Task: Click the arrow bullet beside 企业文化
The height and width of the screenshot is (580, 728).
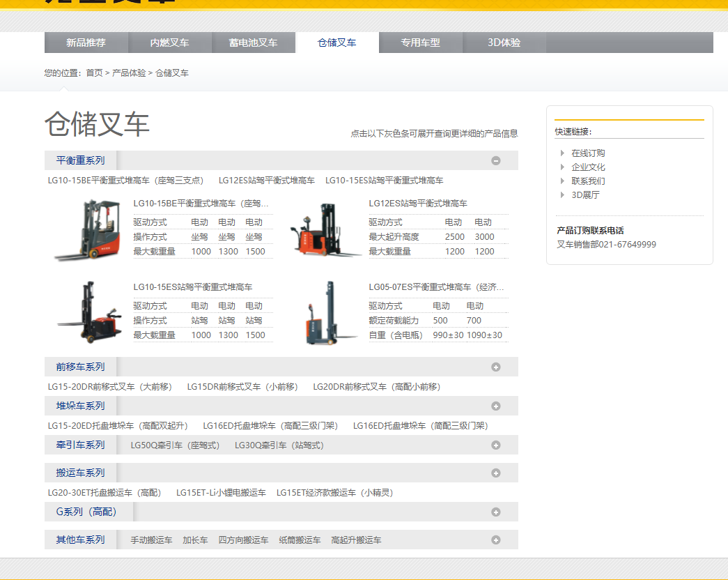Action: [562, 167]
